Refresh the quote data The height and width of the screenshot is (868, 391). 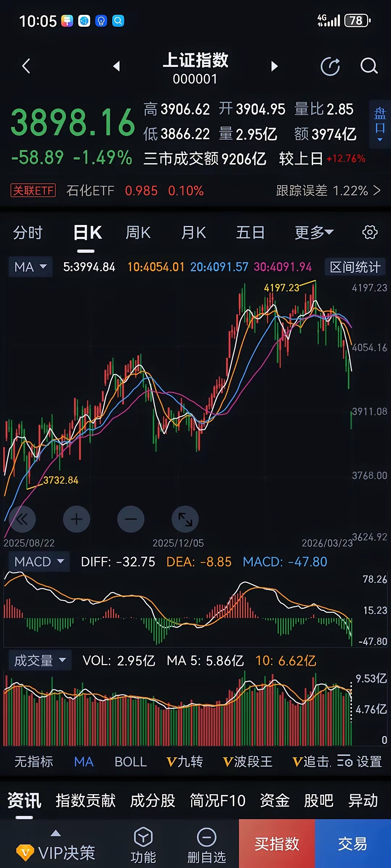(331, 67)
